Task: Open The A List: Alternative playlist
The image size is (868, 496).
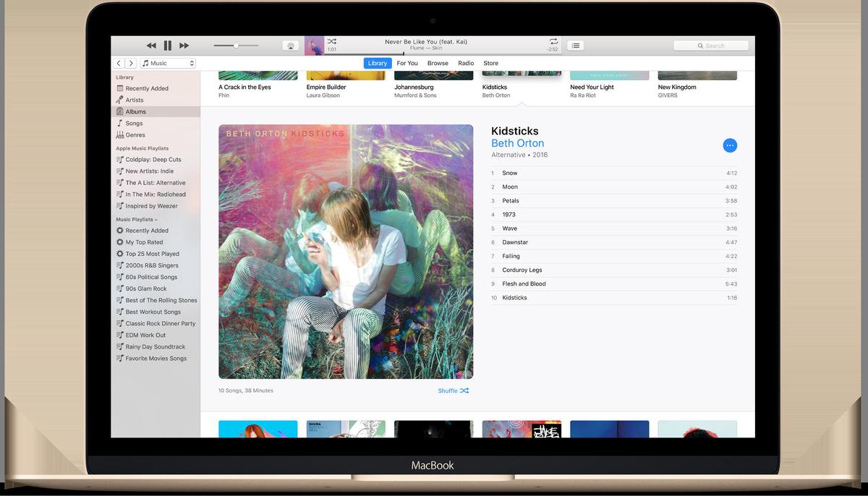Action: (x=156, y=182)
